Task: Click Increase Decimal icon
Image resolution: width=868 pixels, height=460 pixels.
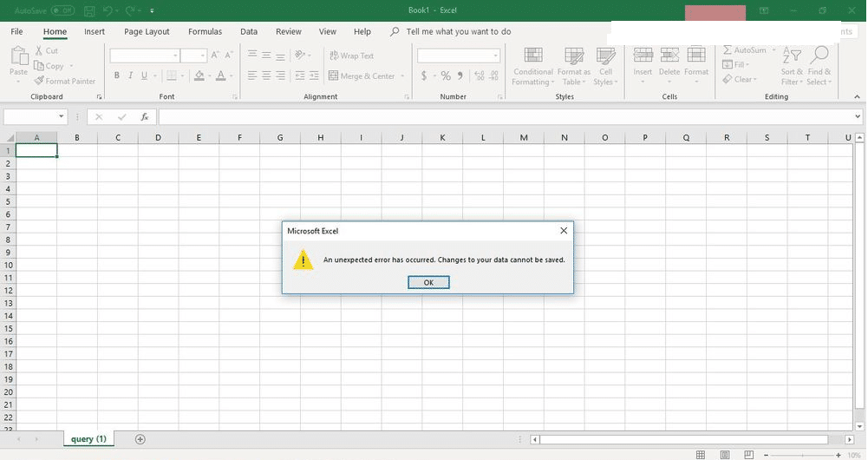Action: click(x=480, y=76)
